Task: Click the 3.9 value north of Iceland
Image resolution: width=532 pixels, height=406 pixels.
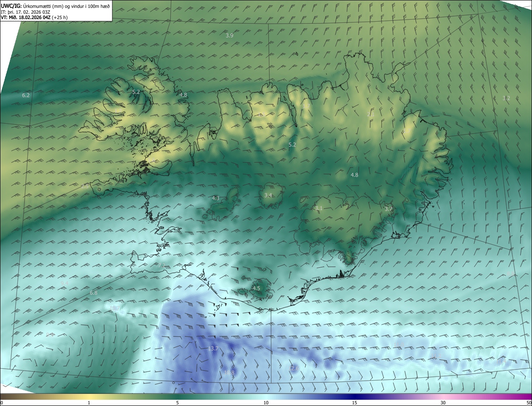Action: point(229,36)
